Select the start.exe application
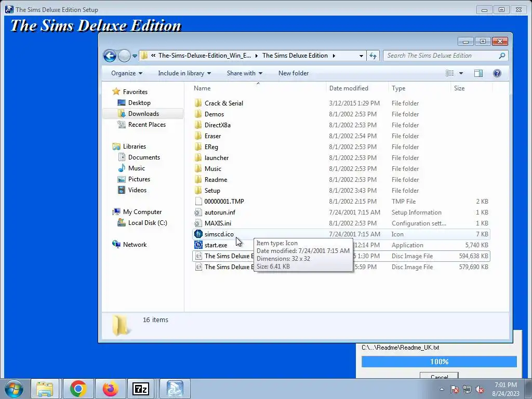Viewport: 532px width, 399px height. click(216, 245)
